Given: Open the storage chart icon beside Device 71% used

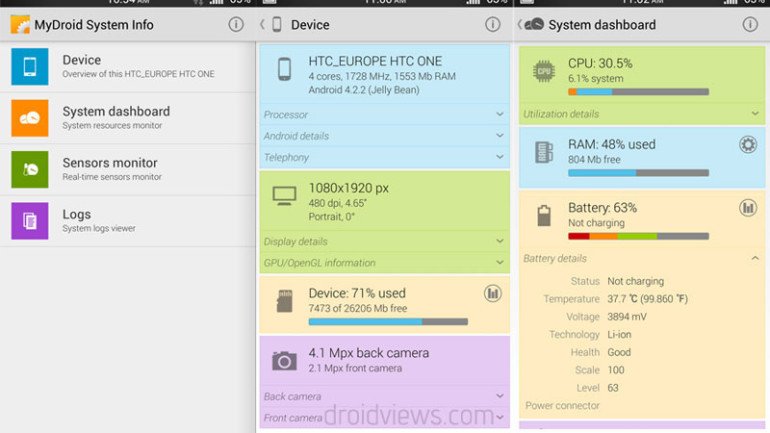Looking at the screenshot, I should click(493, 294).
